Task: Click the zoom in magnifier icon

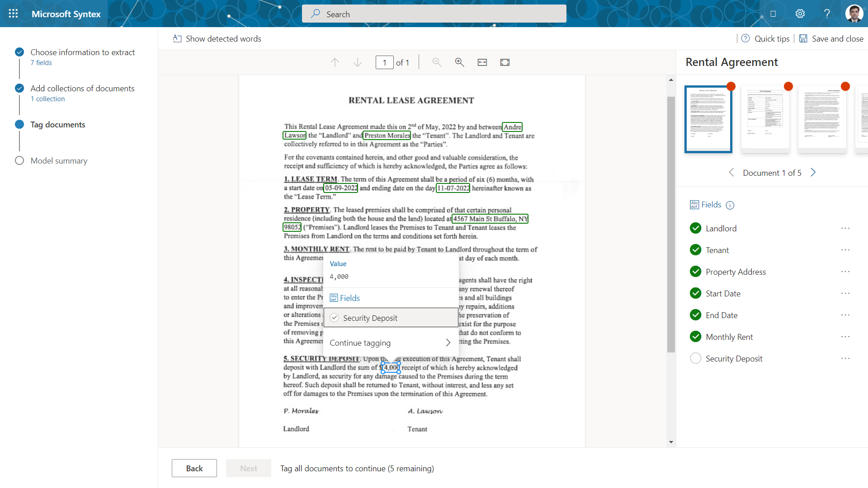Action: 459,62
